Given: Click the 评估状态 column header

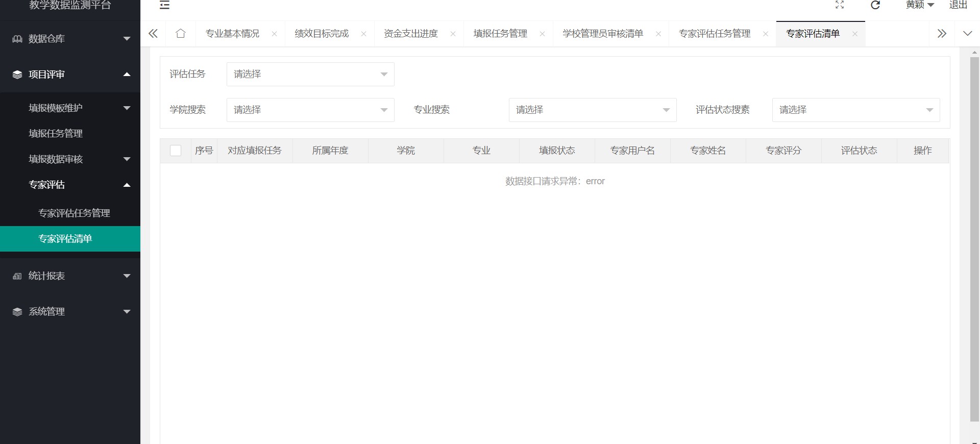Looking at the screenshot, I should point(859,151).
